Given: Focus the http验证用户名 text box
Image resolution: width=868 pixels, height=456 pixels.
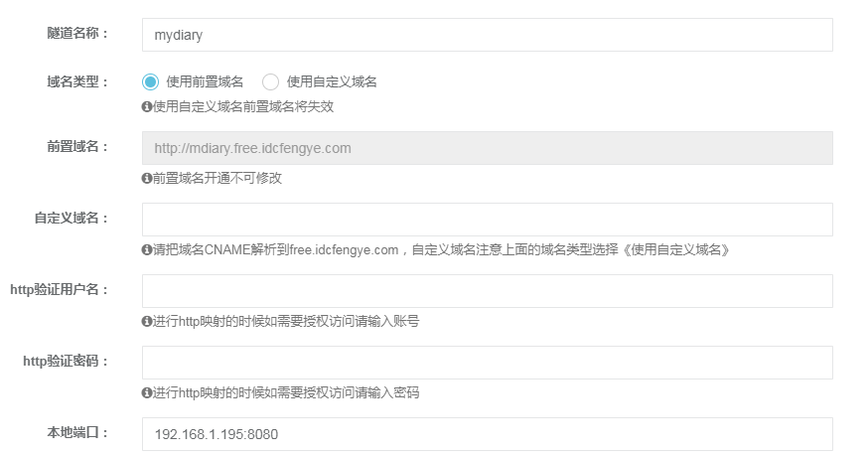Looking at the screenshot, I should tap(487, 291).
